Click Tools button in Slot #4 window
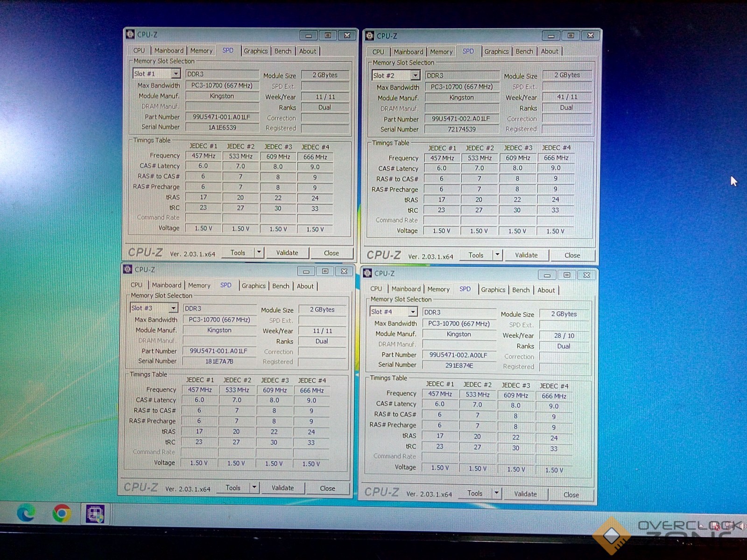This screenshot has height=560, width=747. point(475,493)
